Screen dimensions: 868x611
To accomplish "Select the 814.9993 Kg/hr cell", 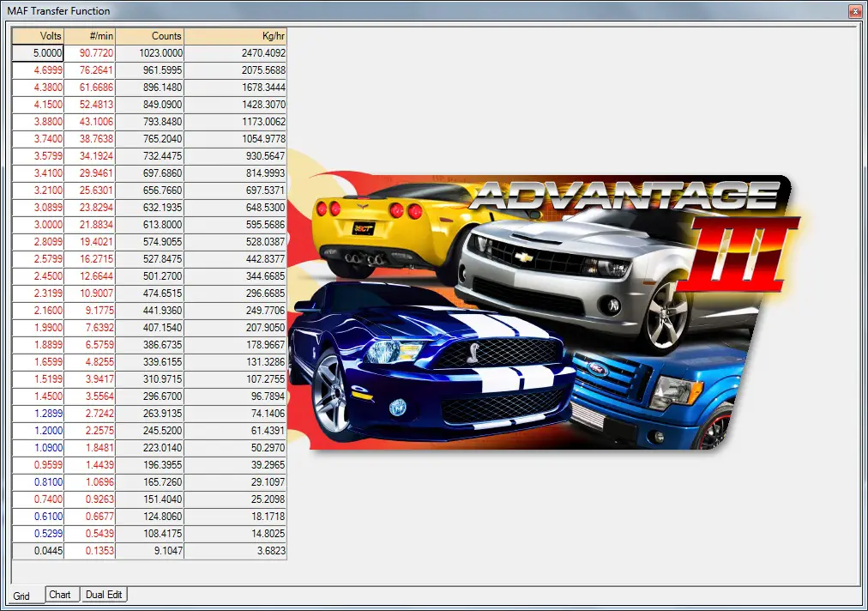I will [x=235, y=173].
